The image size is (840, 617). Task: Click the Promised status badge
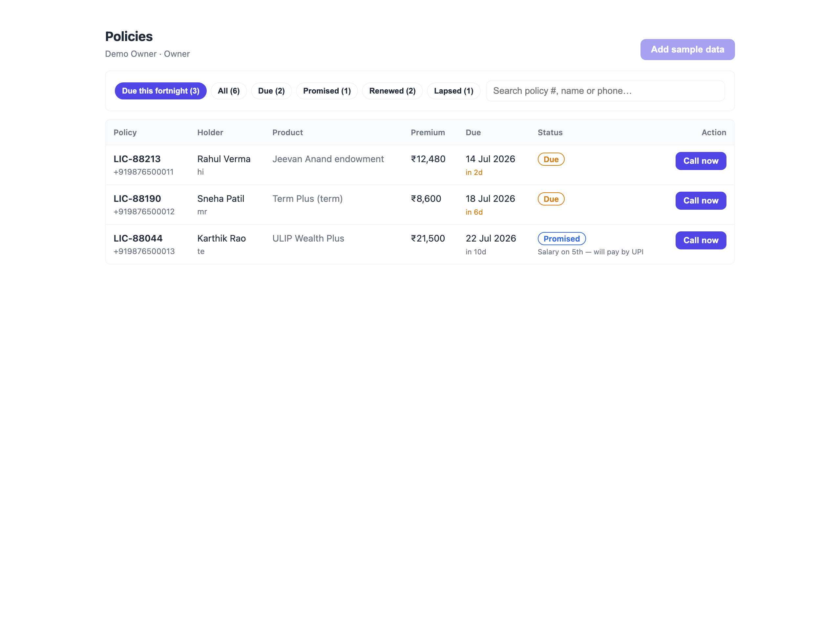click(561, 239)
